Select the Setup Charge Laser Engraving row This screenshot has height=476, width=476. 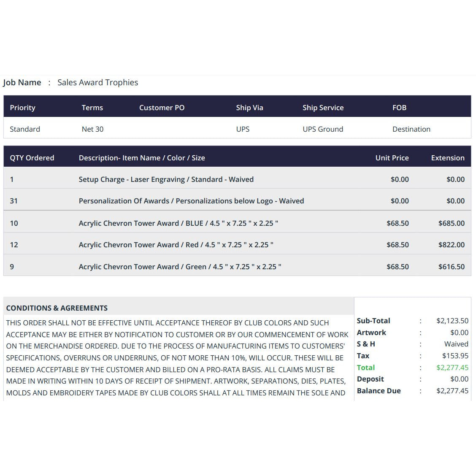coord(238,179)
